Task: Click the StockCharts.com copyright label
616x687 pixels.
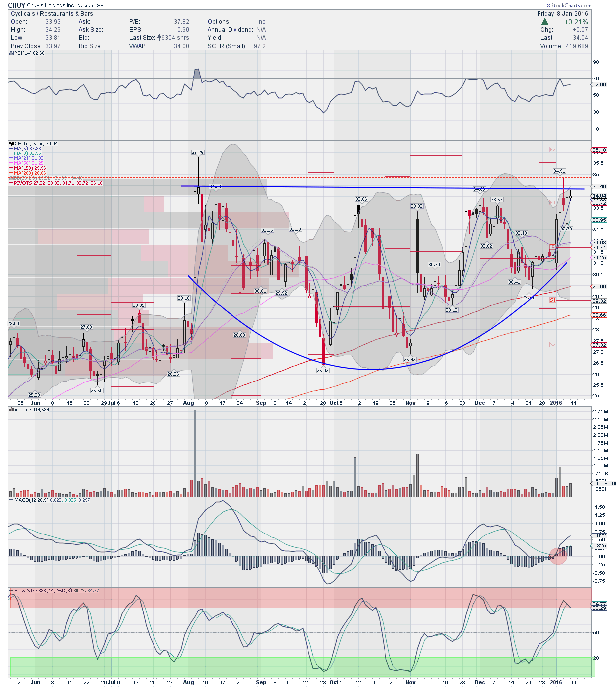Action: coord(569,6)
